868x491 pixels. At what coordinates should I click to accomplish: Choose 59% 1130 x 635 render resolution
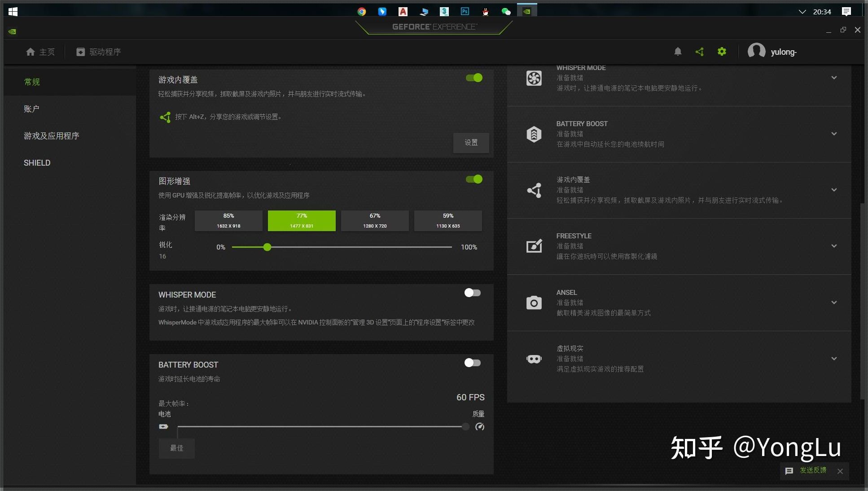tap(448, 221)
